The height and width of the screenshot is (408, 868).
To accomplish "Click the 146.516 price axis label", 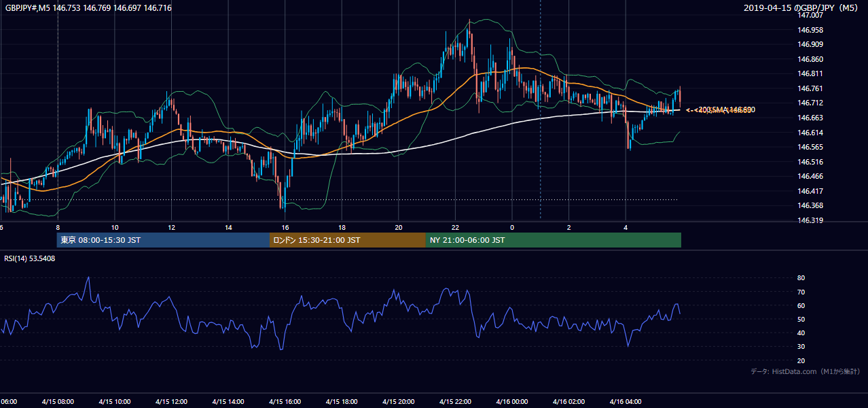I will click(x=810, y=162).
